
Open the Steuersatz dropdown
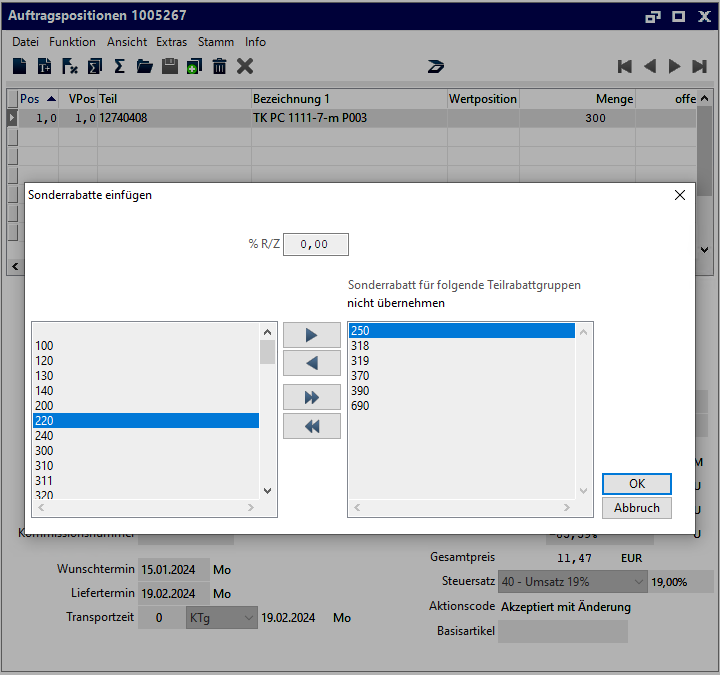click(x=573, y=582)
